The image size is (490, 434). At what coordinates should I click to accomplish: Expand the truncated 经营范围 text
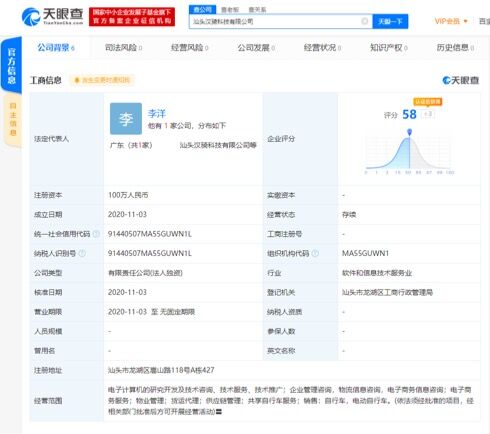click(x=219, y=412)
